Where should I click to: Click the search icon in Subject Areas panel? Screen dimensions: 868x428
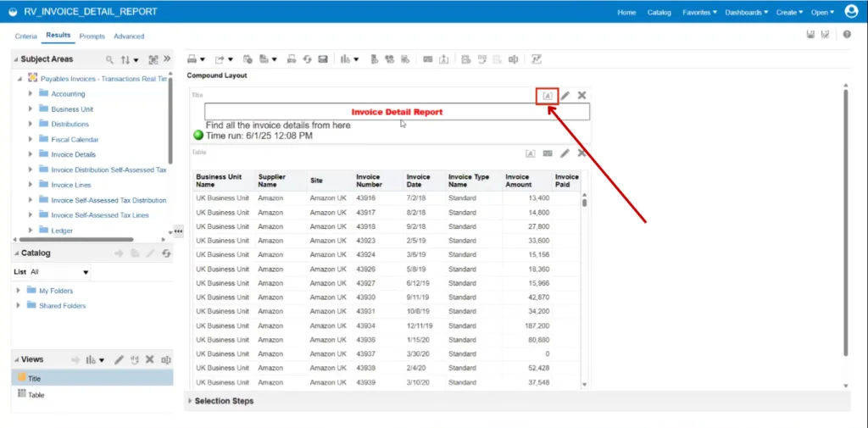pyautogui.click(x=109, y=60)
